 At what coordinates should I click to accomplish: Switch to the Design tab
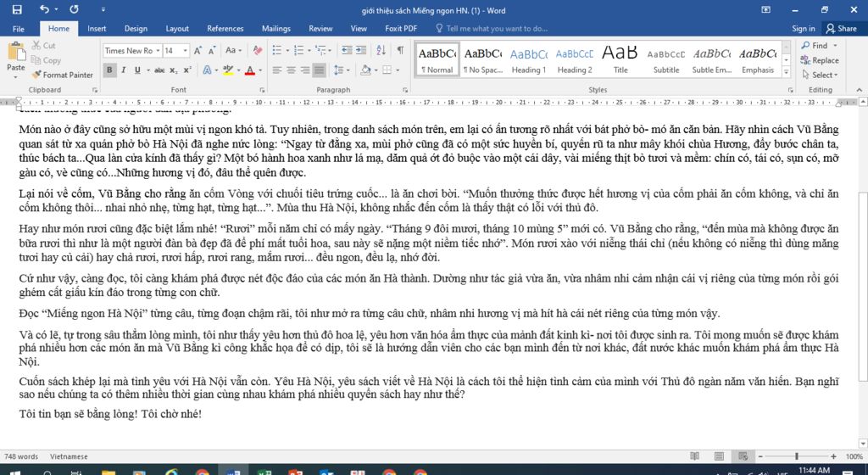coord(136,28)
